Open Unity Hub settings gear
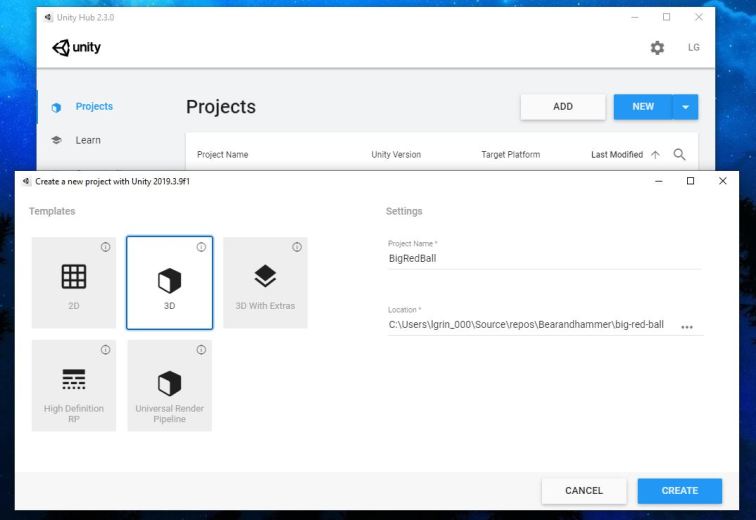Image resolution: width=756 pixels, height=520 pixels. 657,48
